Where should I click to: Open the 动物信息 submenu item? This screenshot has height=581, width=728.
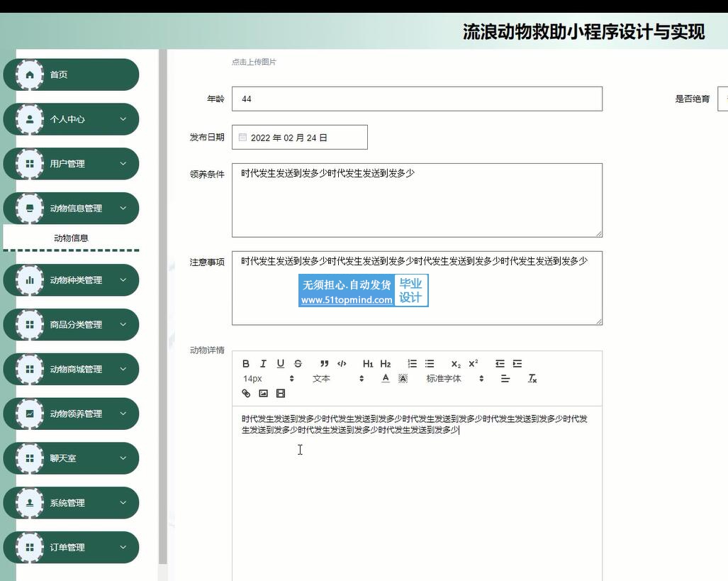(x=71, y=238)
